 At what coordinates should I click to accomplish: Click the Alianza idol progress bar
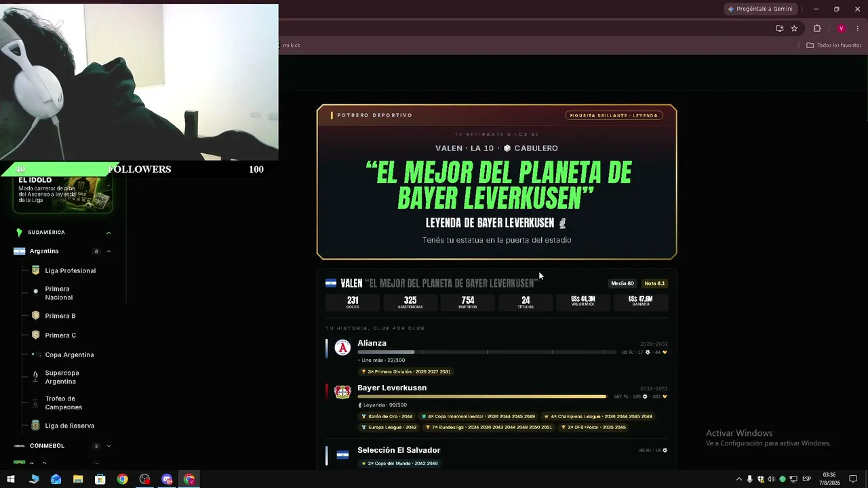(x=487, y=352)
